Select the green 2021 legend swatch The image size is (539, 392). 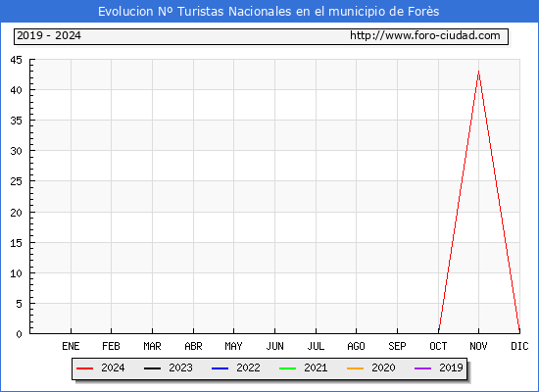[288, 368]
